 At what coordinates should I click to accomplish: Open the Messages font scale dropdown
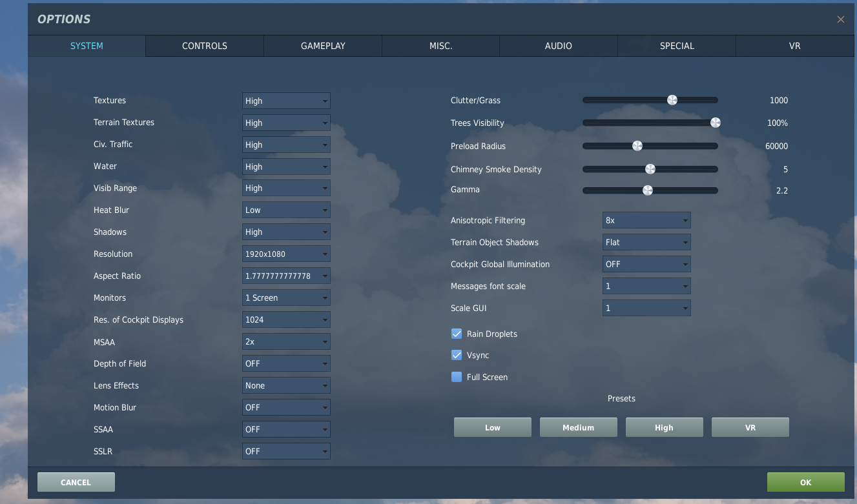click(x=646, y=287)
